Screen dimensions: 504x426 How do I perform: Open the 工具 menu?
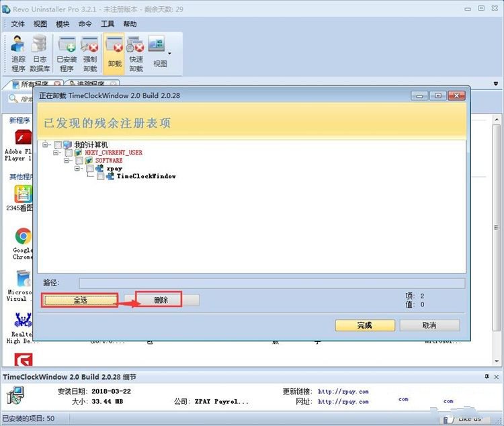click(108, 24)
